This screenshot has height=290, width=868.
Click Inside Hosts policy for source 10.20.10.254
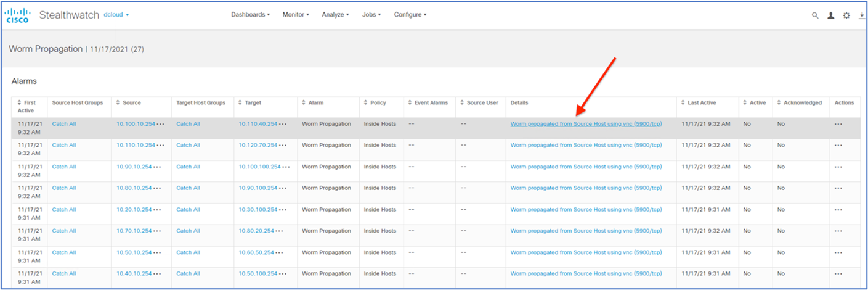[x=380, y=210]
